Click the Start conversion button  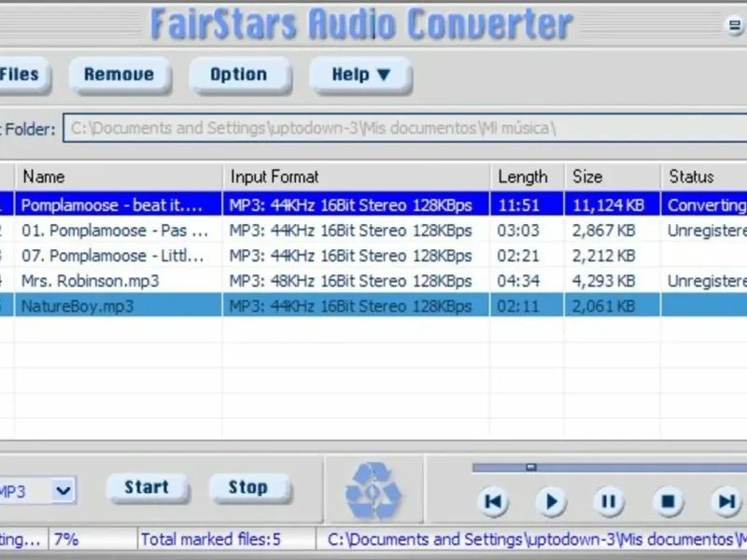(x=147, y=487)
